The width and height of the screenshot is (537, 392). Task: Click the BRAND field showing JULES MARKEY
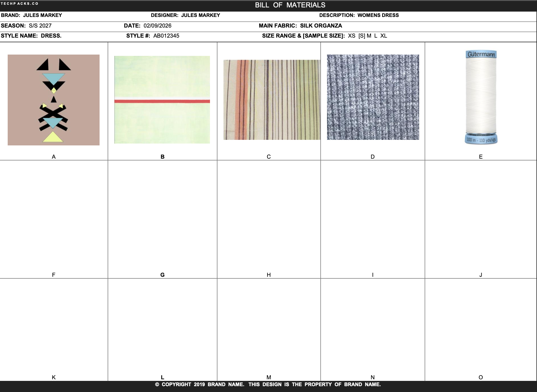[x=42, y=15]
